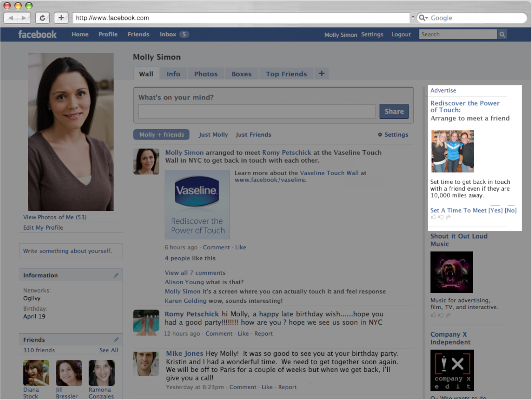Click the Share button
The height and width of the screenshot is (400, 532).
coord(394,111)
